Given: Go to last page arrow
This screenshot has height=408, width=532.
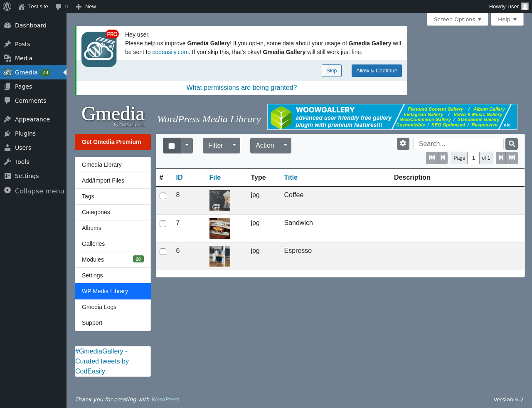Looking at the screenshot, I should [x=512, y=158].
